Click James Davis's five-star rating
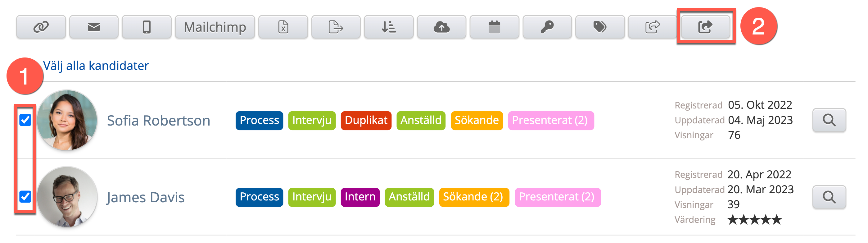 click(x=754, y=220)
